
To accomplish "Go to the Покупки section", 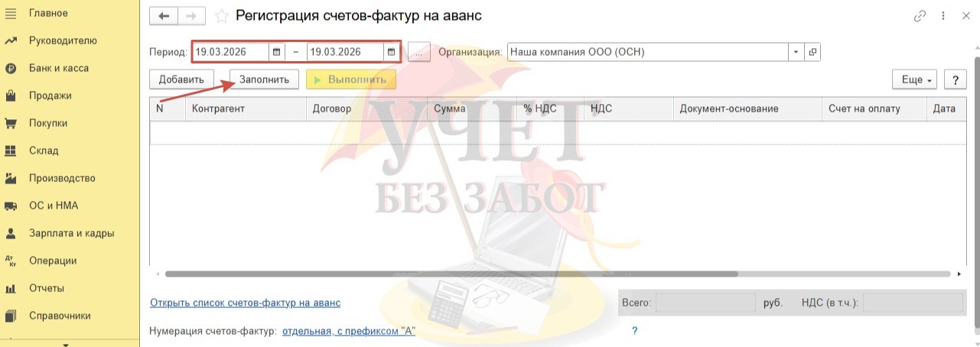I will (48, 123).
